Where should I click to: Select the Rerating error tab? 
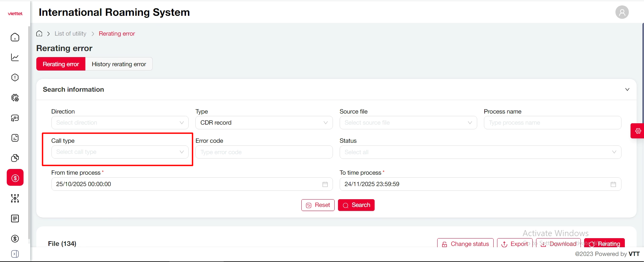[x=61, y=64]
